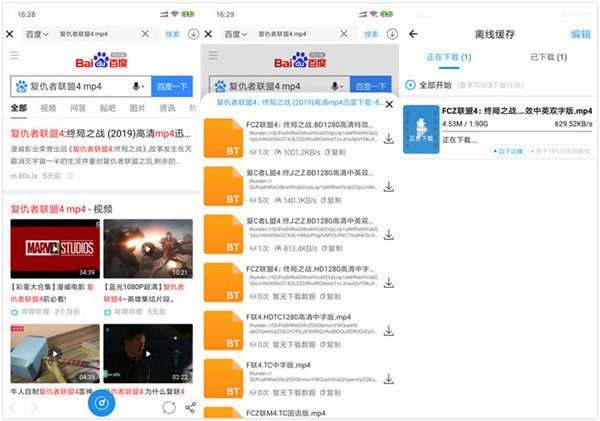This screenshot has width=600, height=421.
Task: Download the BT file with 813.4KB/s speed
Action: (x=389, y=234)
